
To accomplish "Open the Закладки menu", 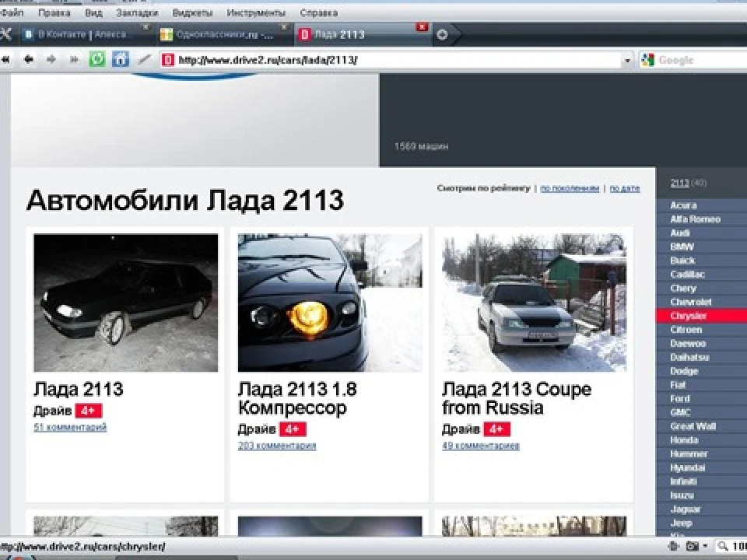I will (137, 13).
